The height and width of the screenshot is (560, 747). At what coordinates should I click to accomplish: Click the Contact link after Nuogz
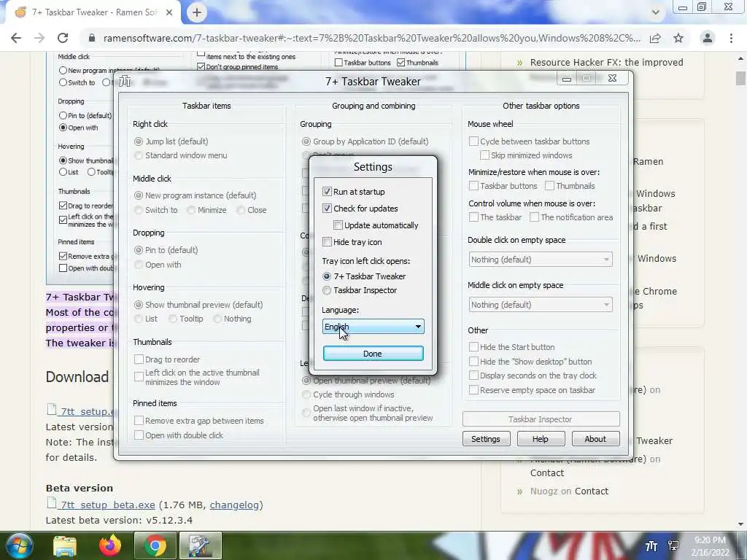click(x=591, y=491)
